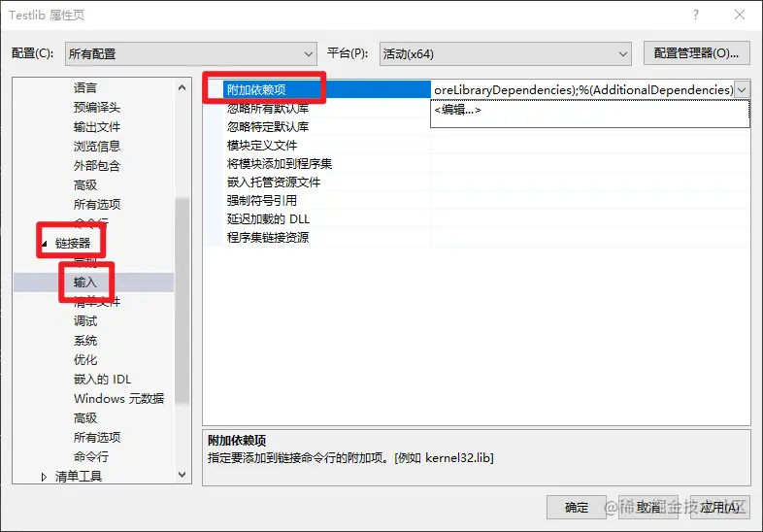Open the 配置 dropdown showing 所有配置
Image resolution: width=763 pixels, height=532 pixels.
[x=190, y=53]
